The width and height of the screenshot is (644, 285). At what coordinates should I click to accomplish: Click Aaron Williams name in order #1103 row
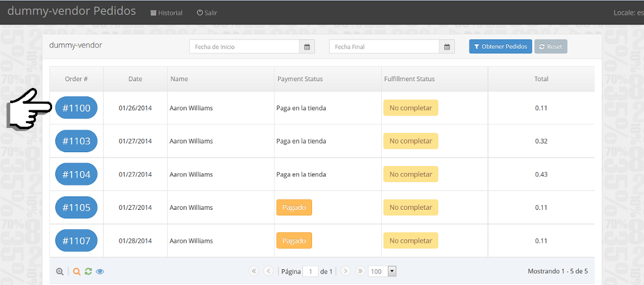[191, 141]
